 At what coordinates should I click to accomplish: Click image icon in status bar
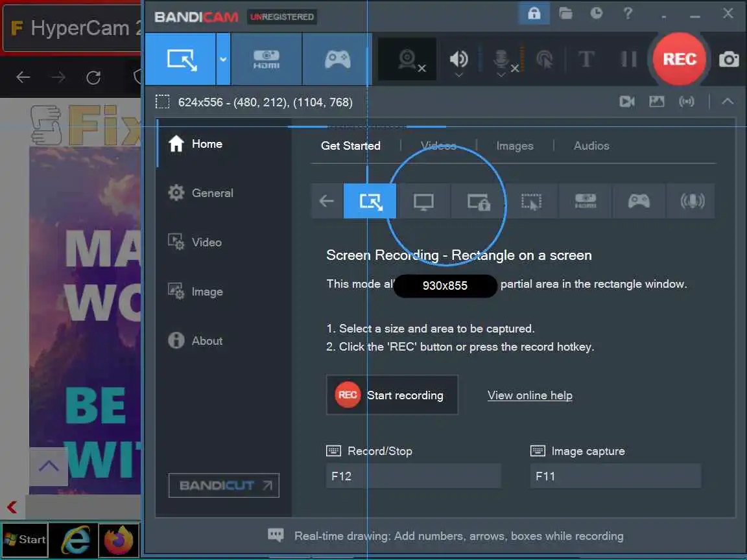pyautogui.click(x=656, y=101)
